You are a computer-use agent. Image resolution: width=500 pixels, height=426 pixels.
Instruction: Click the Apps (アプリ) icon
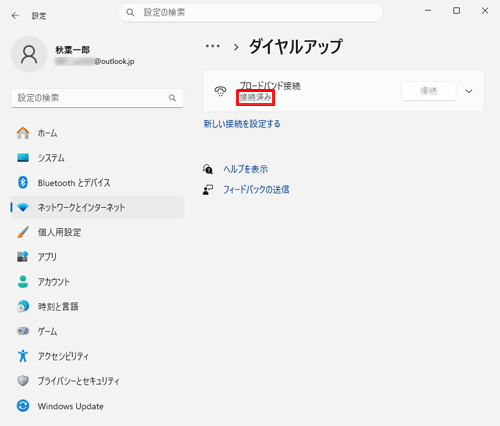point(23,257)
